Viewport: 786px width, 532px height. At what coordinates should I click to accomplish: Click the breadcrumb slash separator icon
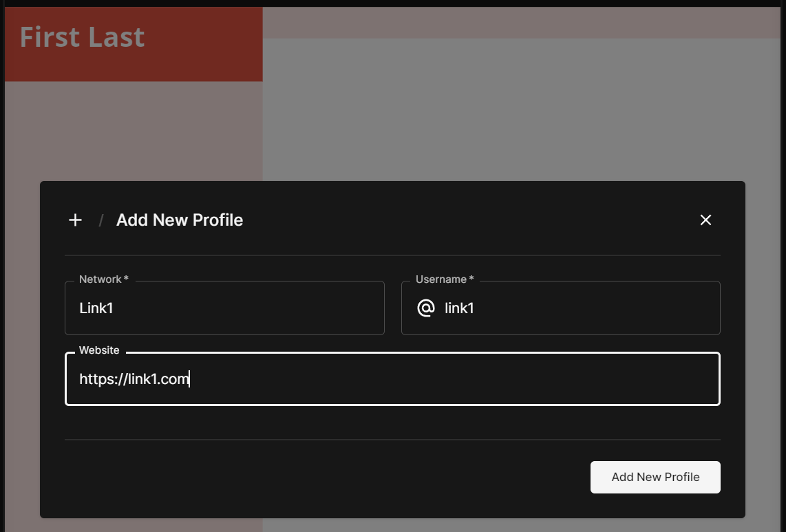click(x=100, y=220)
